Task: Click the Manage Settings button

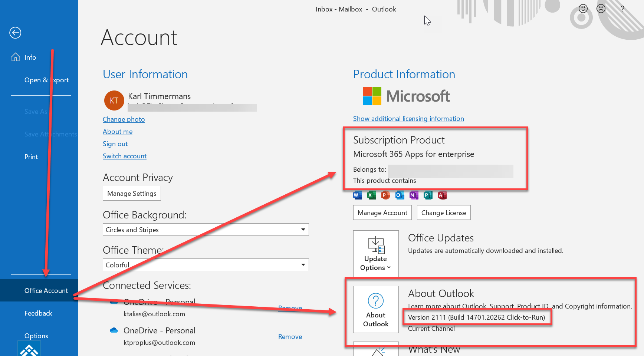Action: click(132, 193)
